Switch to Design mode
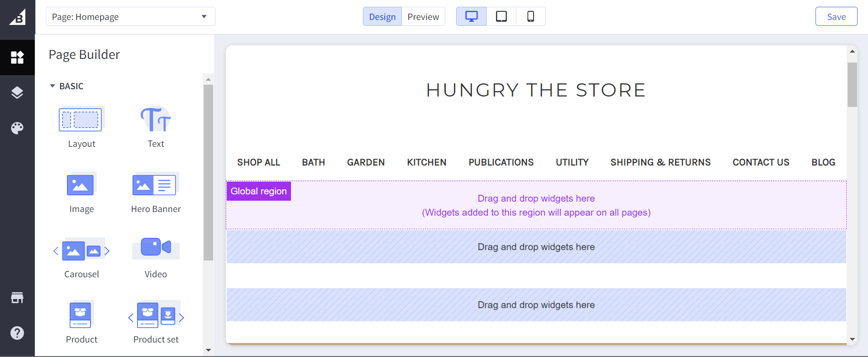 [x=382, y=17]
